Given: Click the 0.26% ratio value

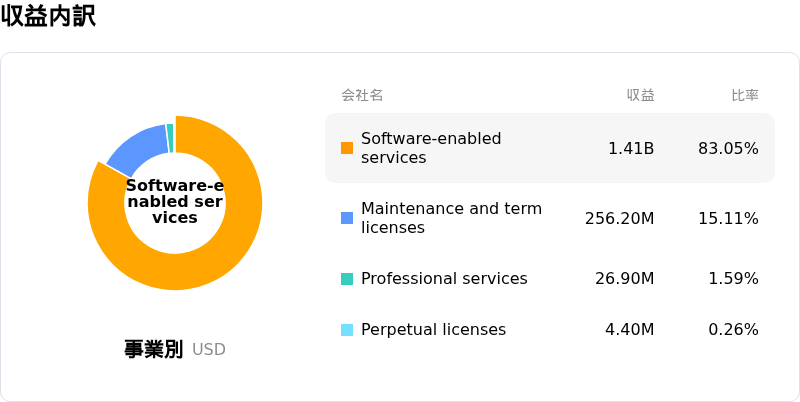Looking at the screenshot, I should (733, 330).
